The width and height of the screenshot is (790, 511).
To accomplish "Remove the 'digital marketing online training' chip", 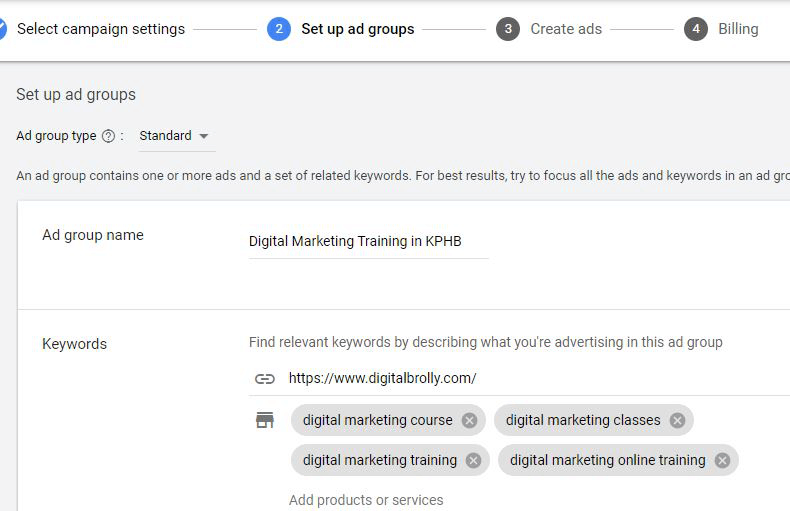I will coord(722,460).
